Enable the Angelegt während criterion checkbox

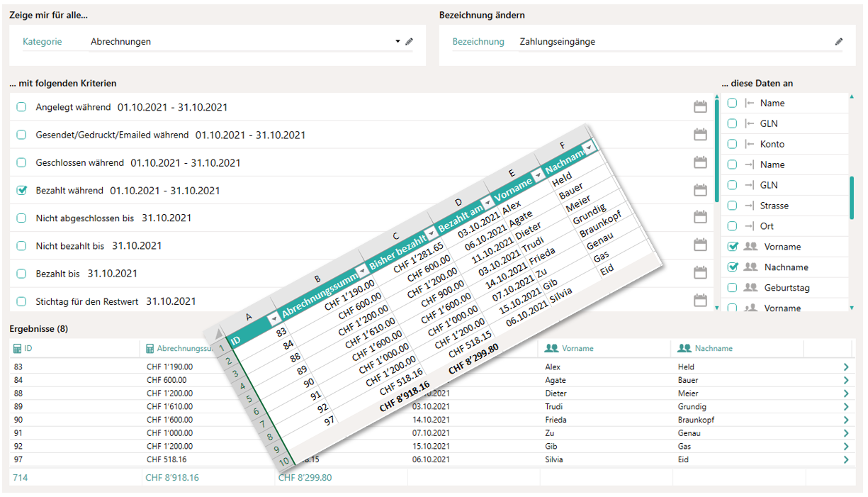point(21,107)
